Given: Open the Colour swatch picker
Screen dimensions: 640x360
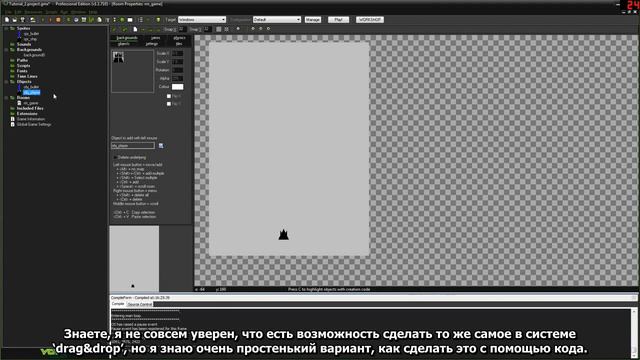Looking at the screenshot, I should (x=178, y=87).
